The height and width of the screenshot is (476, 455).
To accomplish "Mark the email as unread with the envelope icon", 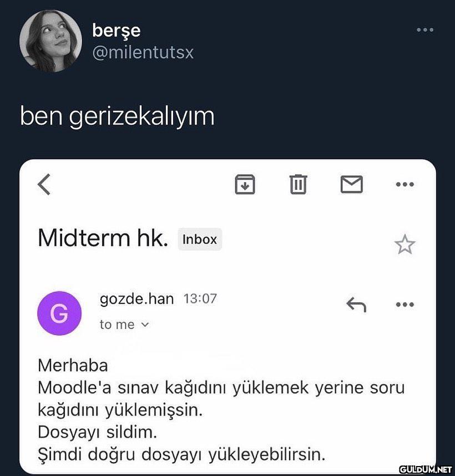I will tap(351, 184).
